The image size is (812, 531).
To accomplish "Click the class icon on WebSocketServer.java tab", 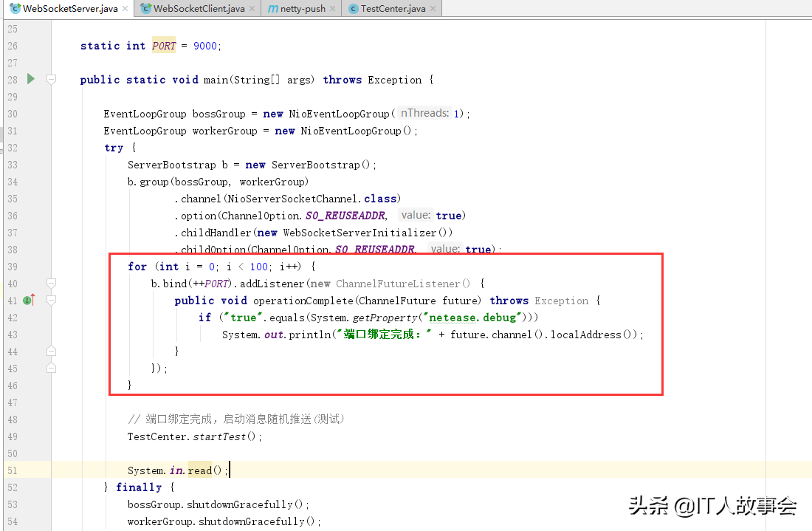I will pyautogui.click(x=15, y=9).
